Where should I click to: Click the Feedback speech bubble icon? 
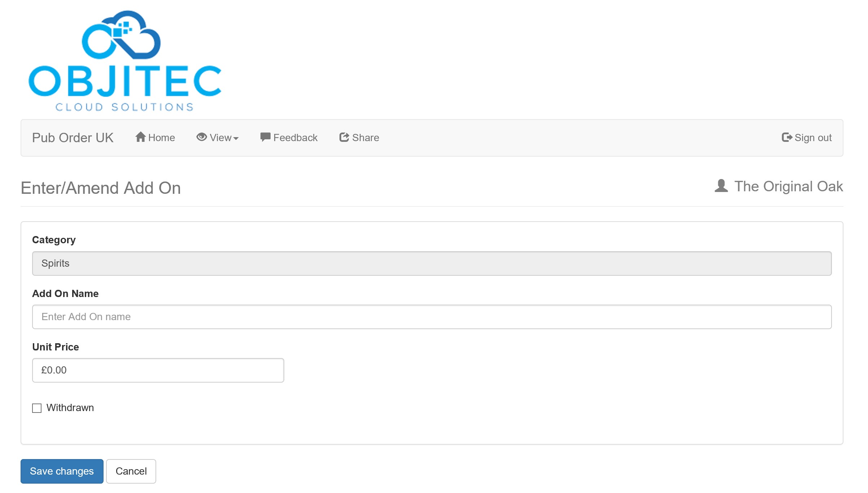265,137
